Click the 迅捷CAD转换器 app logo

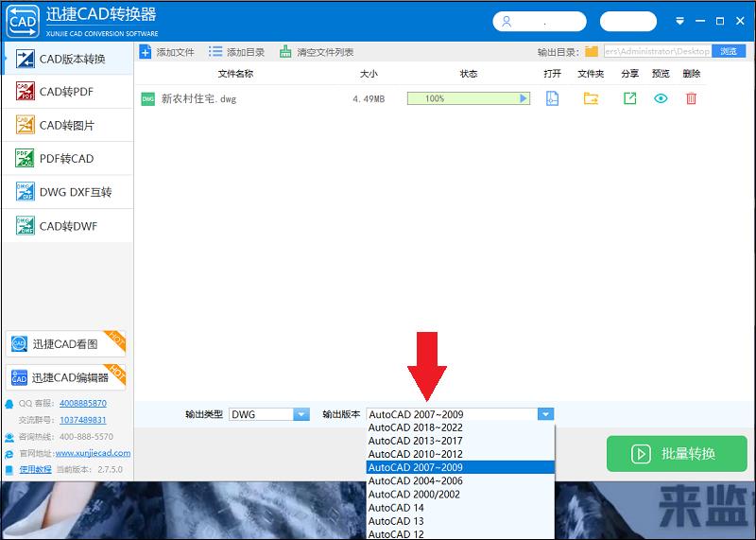23,22
